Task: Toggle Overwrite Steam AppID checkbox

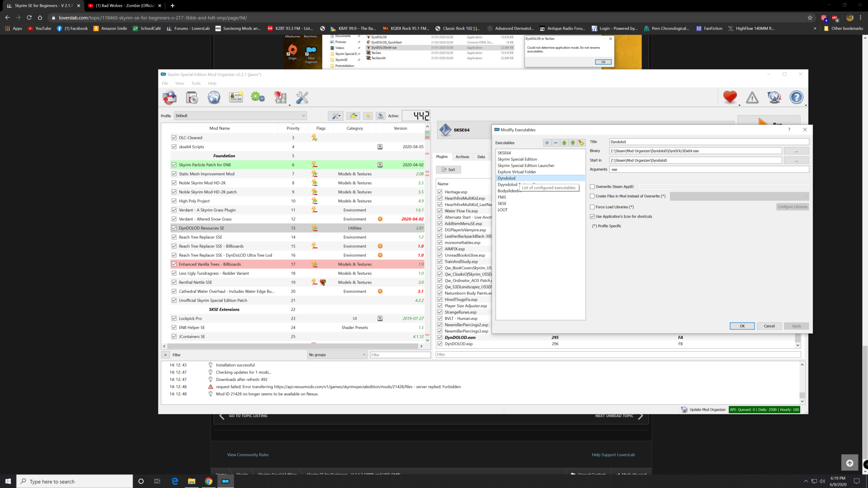Action: point(592,187)
